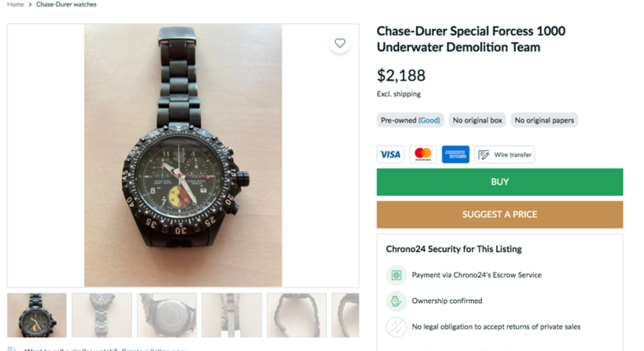The height and width of the screenshot is (351, 644).
Task: Show the fourth bracelet side thumbnail
Action: (x=231, y=315)
